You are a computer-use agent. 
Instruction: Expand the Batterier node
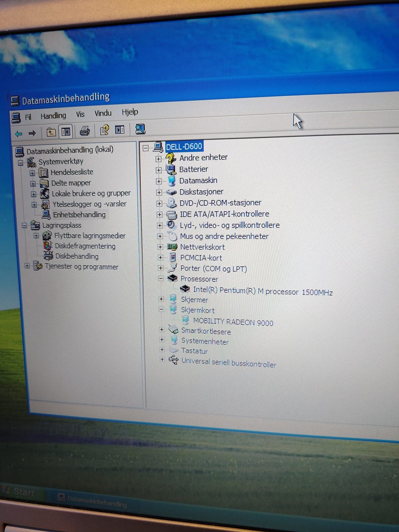click(x=158, y=170)
